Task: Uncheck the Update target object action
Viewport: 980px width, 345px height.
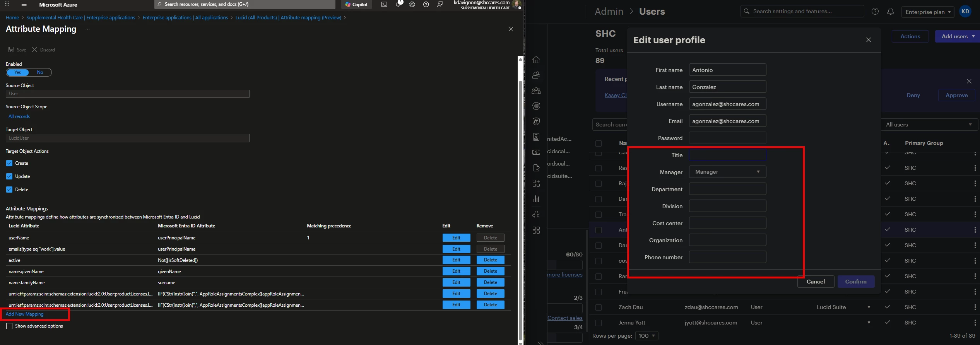Action: (9, 176)
